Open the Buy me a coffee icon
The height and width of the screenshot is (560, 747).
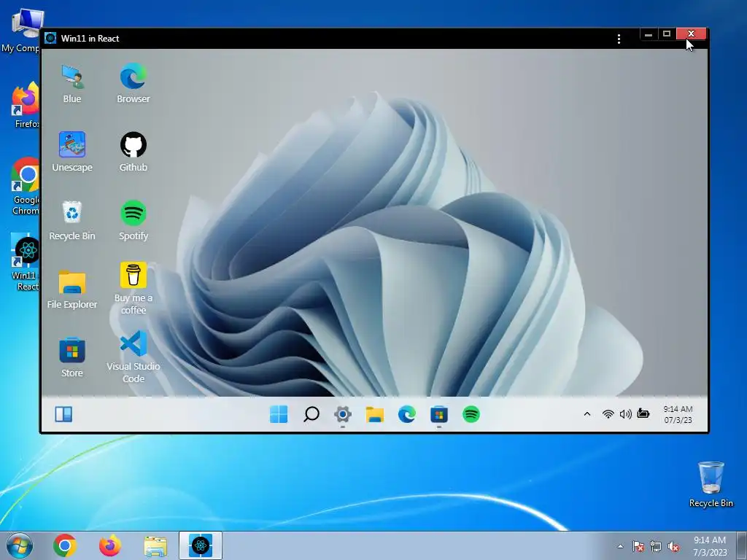point(133,288)
